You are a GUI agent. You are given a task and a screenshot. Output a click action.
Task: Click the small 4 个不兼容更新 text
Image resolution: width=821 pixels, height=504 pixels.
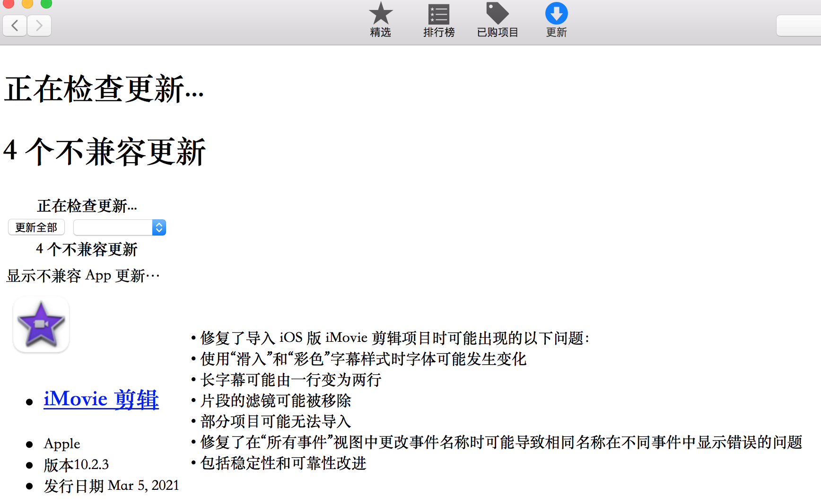pyautogui.click(x=87, y=249)
